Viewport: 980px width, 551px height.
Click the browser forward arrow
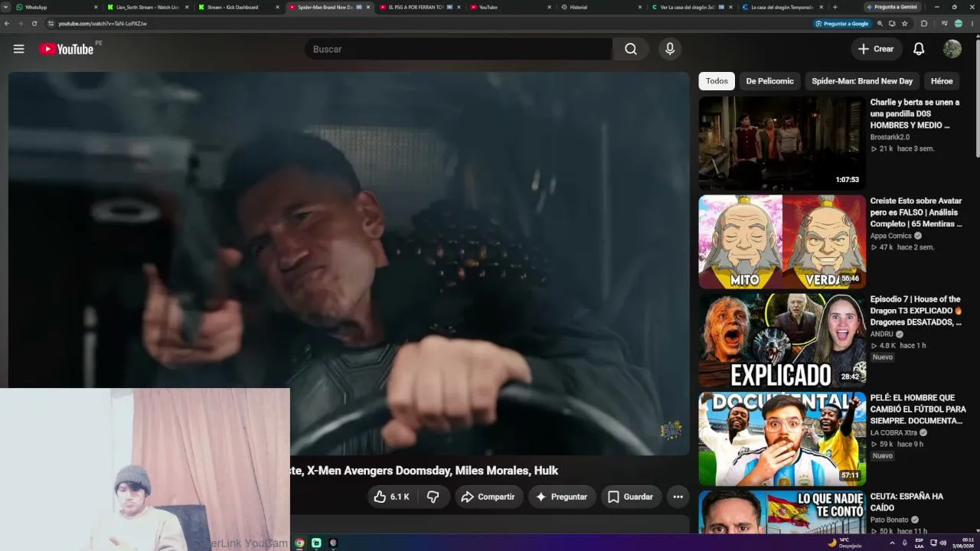pyautogui.click(x=21, y=24)
